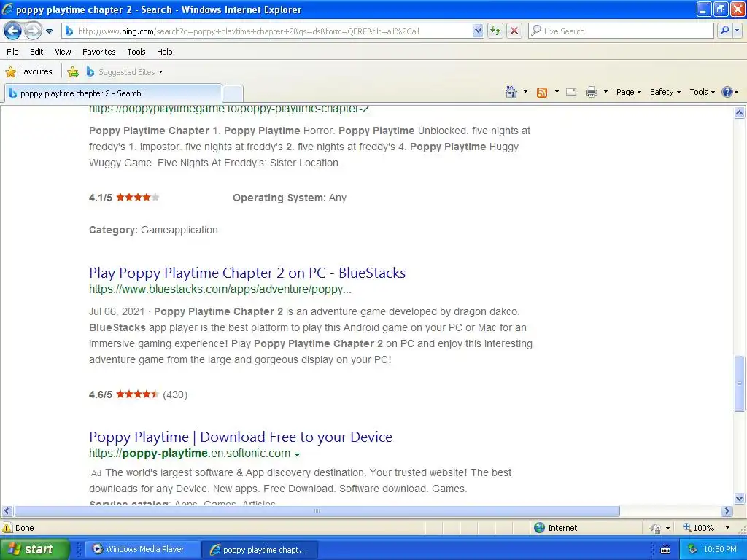This screenshot has height=560, width=747.
Task: Open the View menu
Action: 63,52
